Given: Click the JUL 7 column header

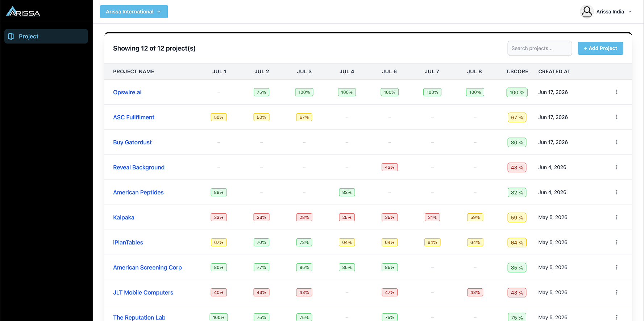Looking at the screenshot, I should coord(432,71).
